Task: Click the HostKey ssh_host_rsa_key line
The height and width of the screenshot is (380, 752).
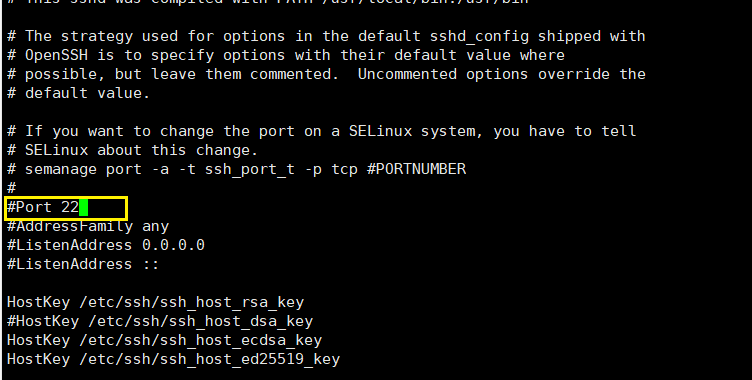Action: [x=155, y=302]
